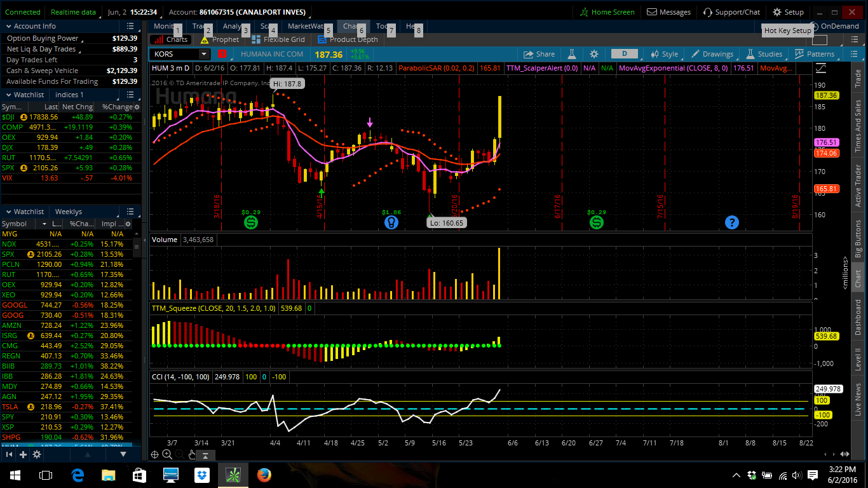Click the sidebar down-arrow at the bottom
The height and width of the screenshot is (488, 868).
tap(123, 454)
